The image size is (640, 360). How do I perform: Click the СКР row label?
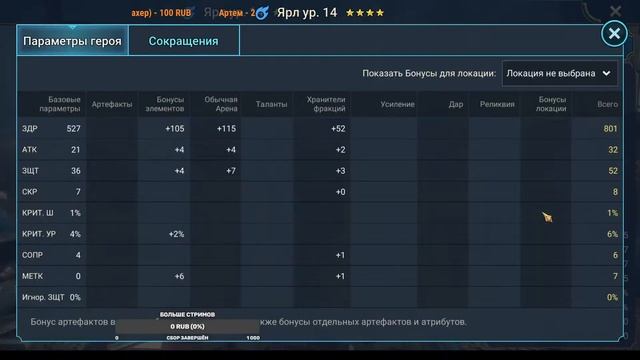pyautogui.click(x=29, y=192)
